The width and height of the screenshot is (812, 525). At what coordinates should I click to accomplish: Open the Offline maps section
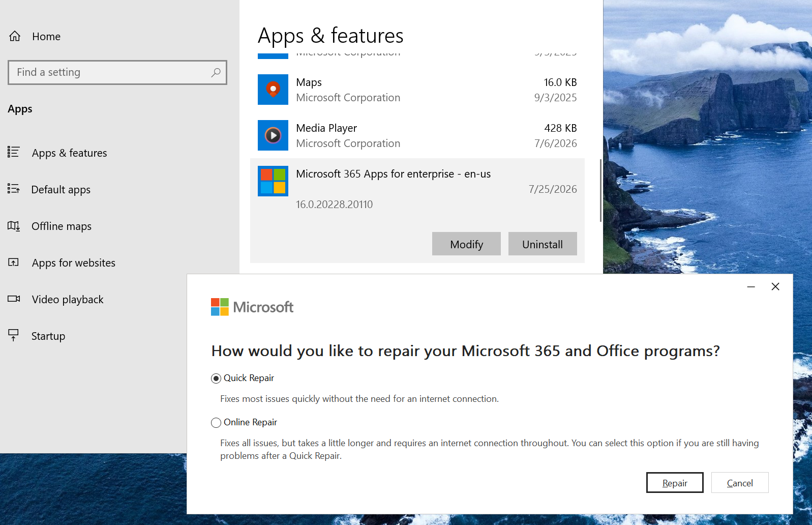click(x=62, y=226)
